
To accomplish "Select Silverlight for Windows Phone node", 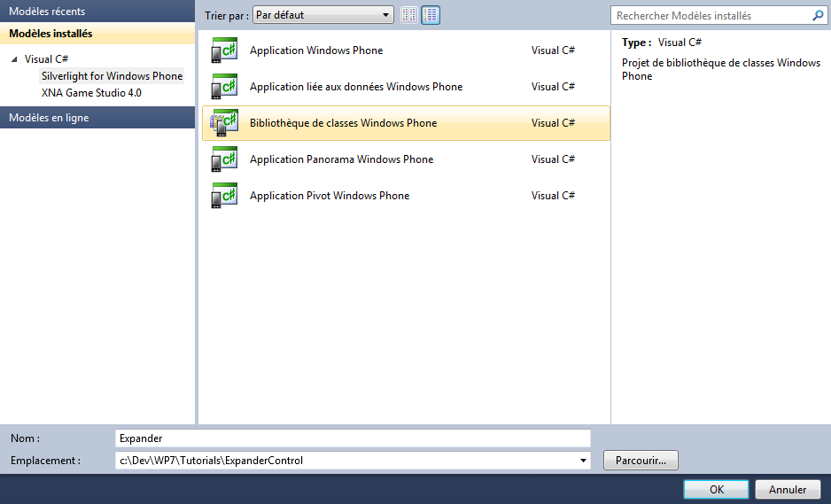I will click(x=112, y=76).
